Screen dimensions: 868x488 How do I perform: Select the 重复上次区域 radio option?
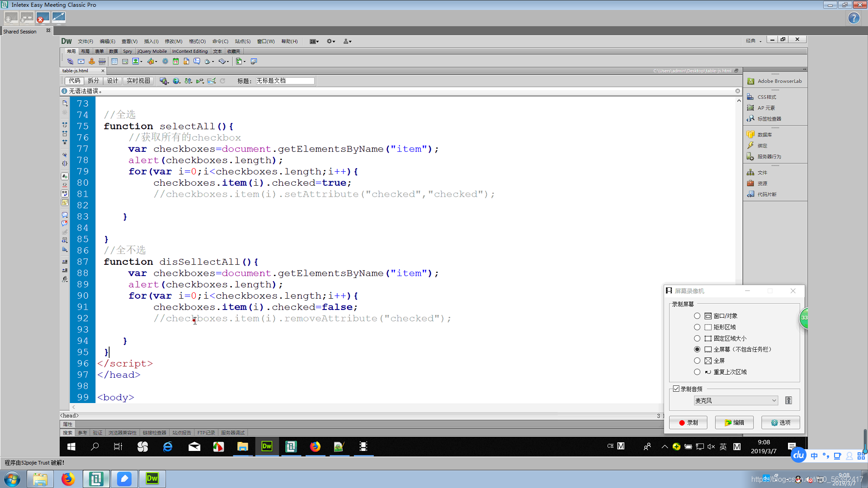[x=697, y=372]
